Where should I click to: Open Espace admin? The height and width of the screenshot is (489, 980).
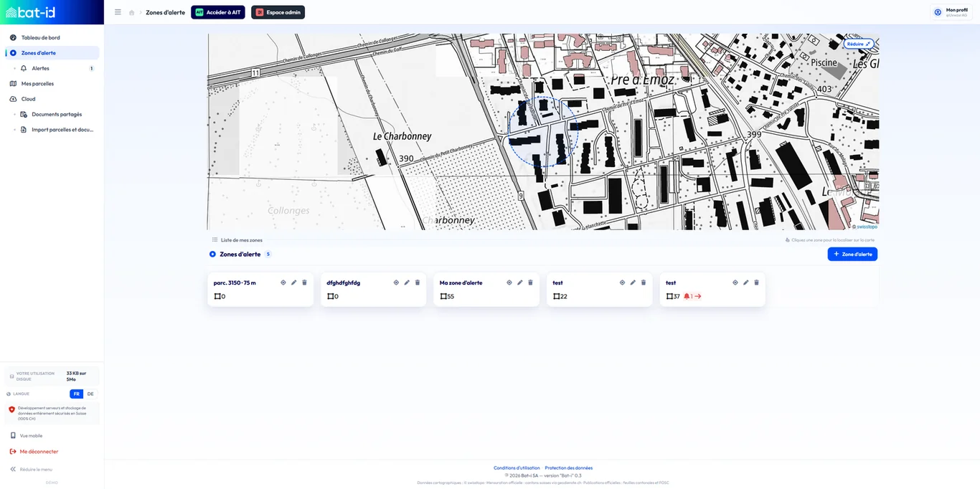click(278, 12)
